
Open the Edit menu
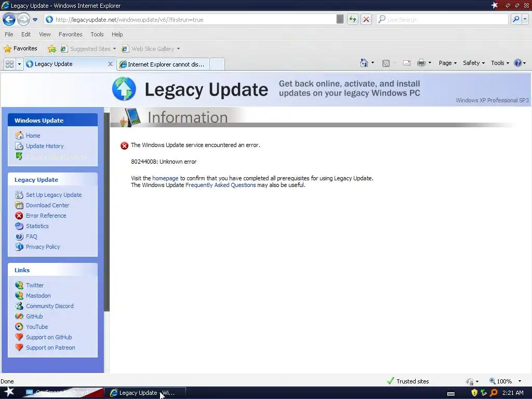26,34
